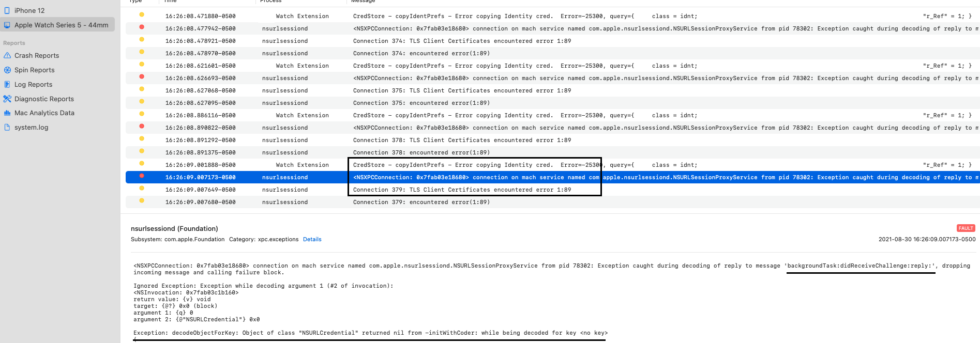Click 'nsurlsessiond (Foundation)' title in detail pane
Image resolution: width=980 pixels, height=343 pixels.
[174, 228]
